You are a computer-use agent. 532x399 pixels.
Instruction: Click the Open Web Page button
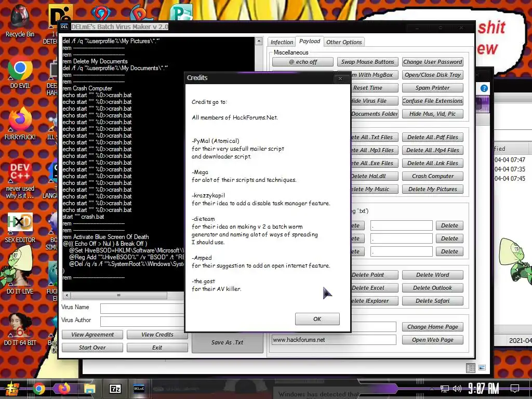(433, 340)
